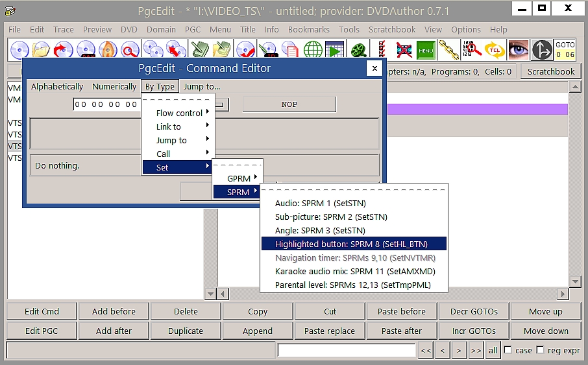Expand the Link to submenu
Viewport: 588px width, 365px height.
pyautogui.click(x=179, y=126)
